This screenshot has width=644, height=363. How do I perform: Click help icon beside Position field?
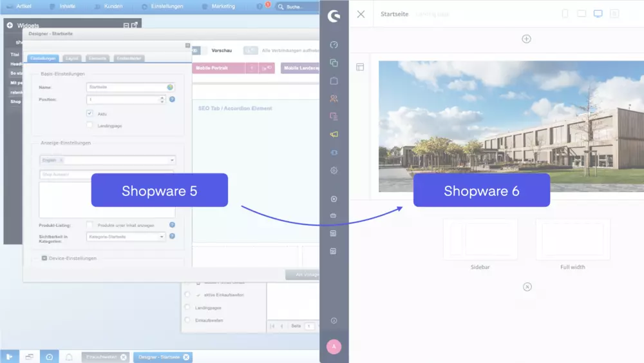(172, 99)
